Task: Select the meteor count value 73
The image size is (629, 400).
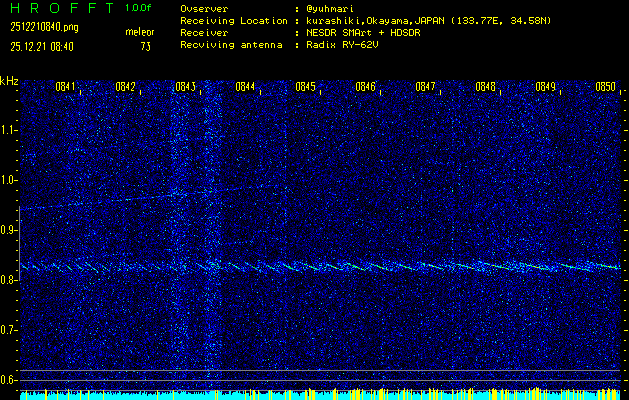Action: coord(146,46)
